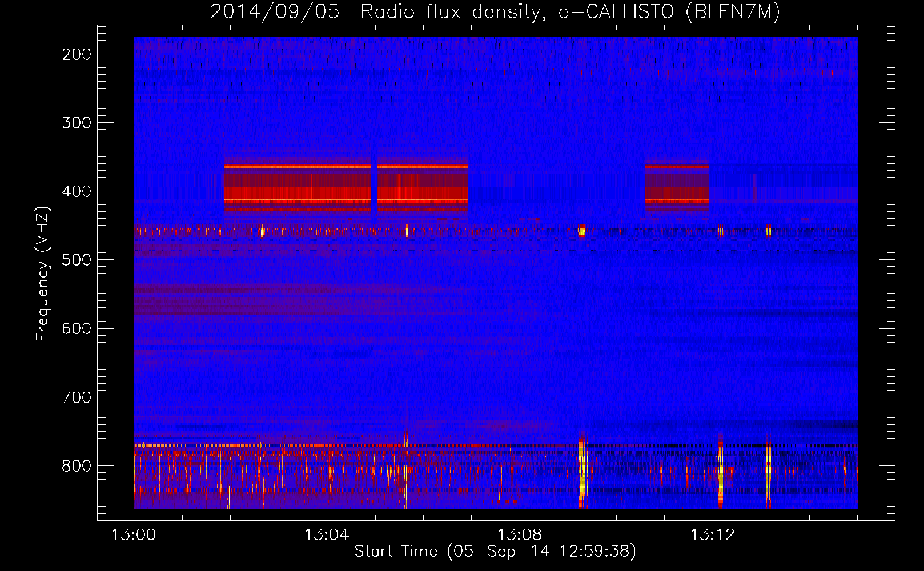The image size is (924, 571).
Task: Click the 13:12 time tick label
Action: (713, 535)
